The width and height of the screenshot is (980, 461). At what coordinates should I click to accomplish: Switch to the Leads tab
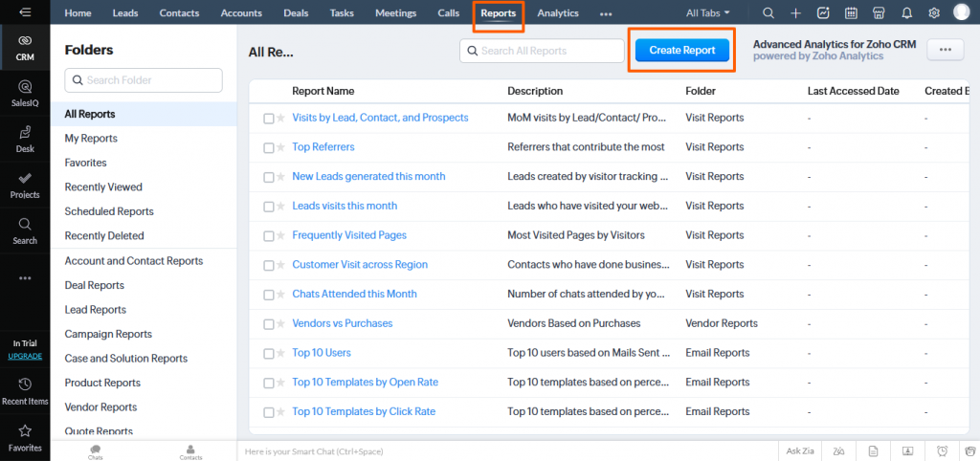coord(125,12)
